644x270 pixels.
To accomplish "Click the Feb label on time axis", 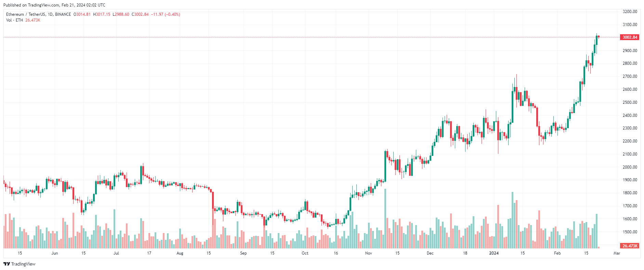I will [x=557, y=253].
